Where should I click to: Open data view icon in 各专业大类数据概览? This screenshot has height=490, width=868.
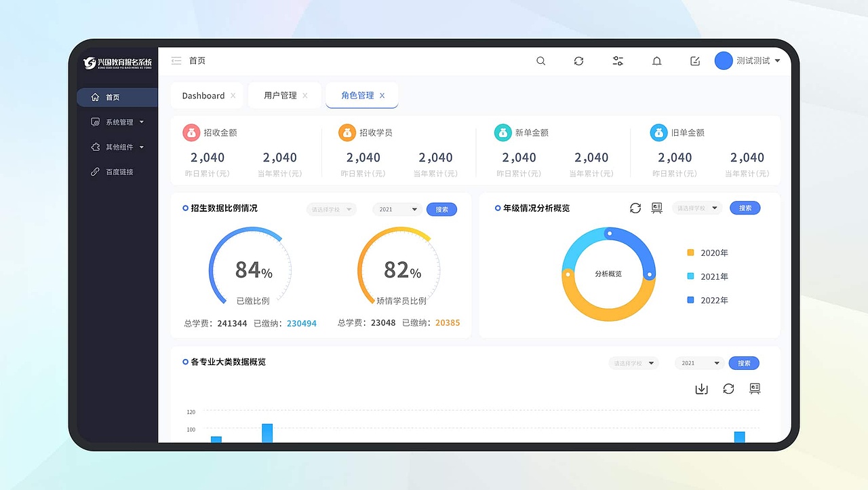point(755,389)
